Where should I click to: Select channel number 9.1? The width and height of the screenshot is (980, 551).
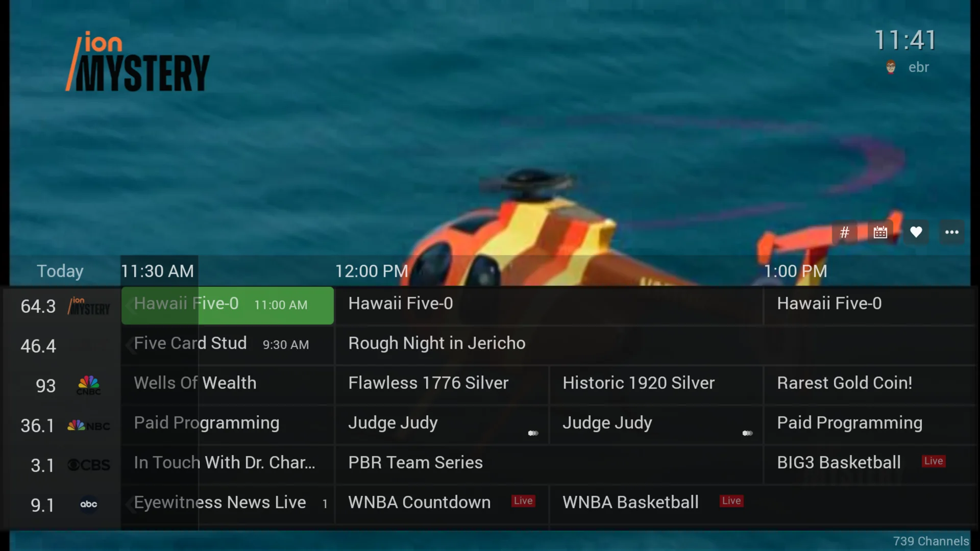click(x=42, y=506)
